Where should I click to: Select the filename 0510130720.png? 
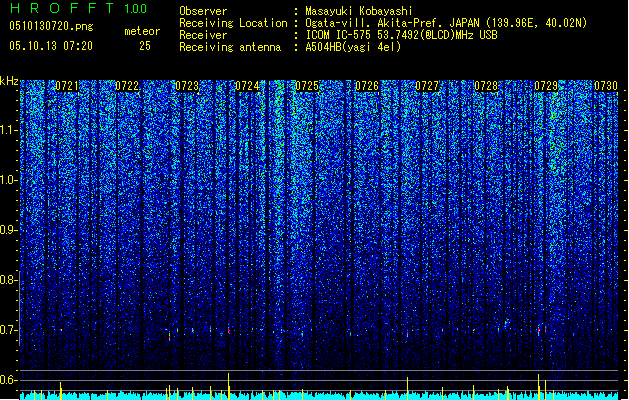pyautogui.click(x=51, y=26)
